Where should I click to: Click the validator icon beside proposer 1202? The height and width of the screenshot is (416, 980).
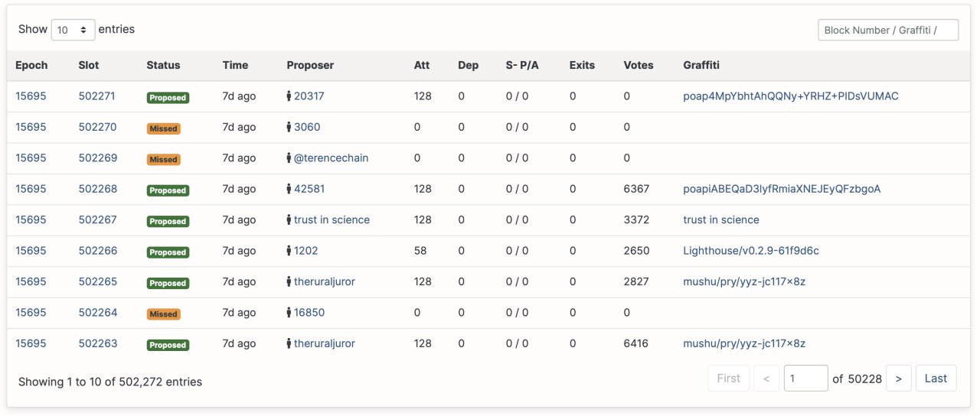pyautogui.click(x=289, y=251)
